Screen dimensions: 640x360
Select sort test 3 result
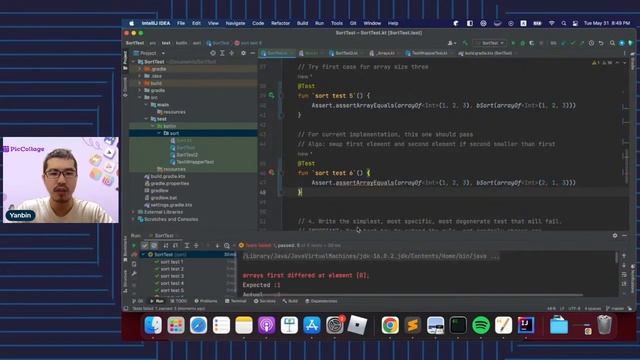171,276
